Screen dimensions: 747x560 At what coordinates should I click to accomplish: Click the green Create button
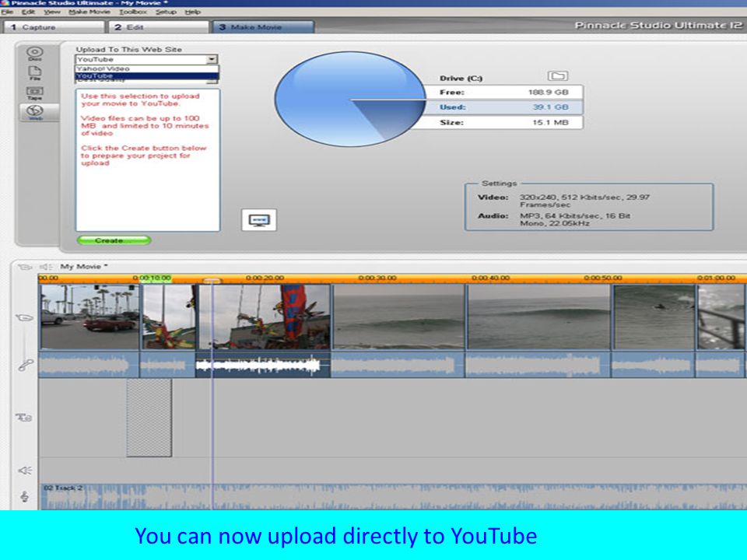point(114,240)
